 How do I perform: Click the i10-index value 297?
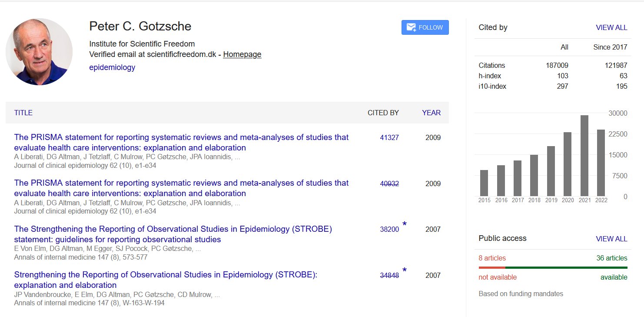pyautogui.click(x=563, y=86)
